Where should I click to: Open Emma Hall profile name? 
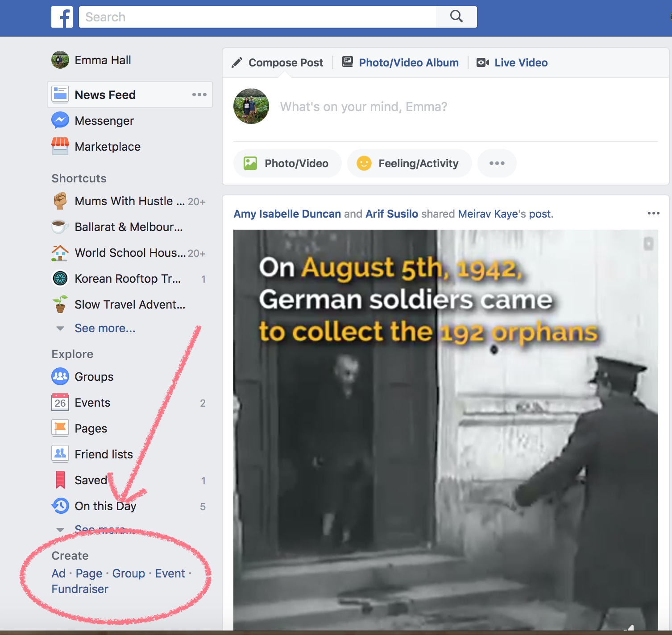tap(103, 60)
